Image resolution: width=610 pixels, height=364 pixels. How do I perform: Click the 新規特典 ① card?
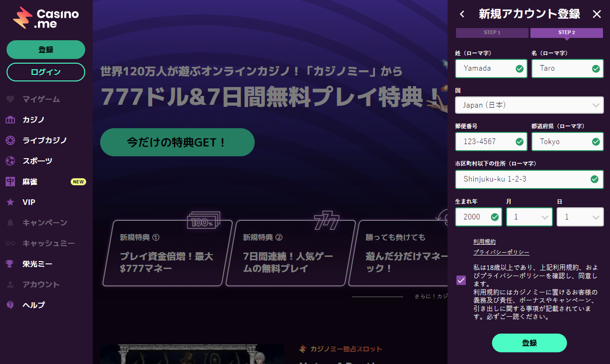click(x=168, y=253)
